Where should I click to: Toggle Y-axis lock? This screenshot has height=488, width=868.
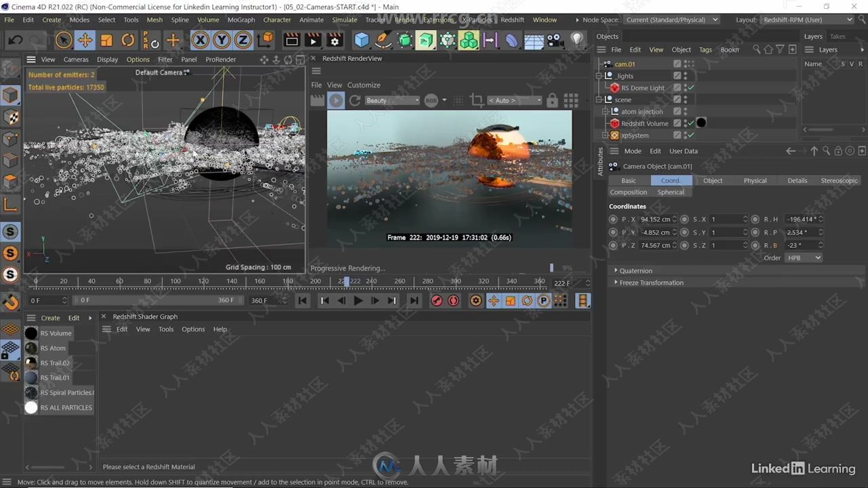(222, 41)
